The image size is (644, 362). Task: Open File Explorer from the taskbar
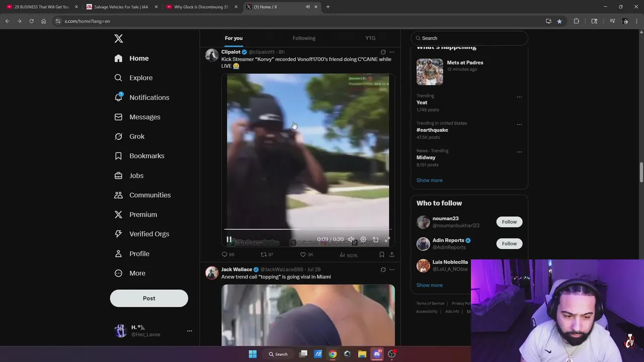(362, 354)
